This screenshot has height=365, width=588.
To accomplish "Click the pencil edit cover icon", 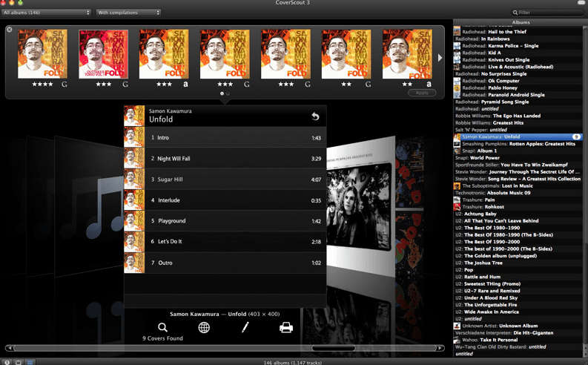I will [x=245, y=327].
